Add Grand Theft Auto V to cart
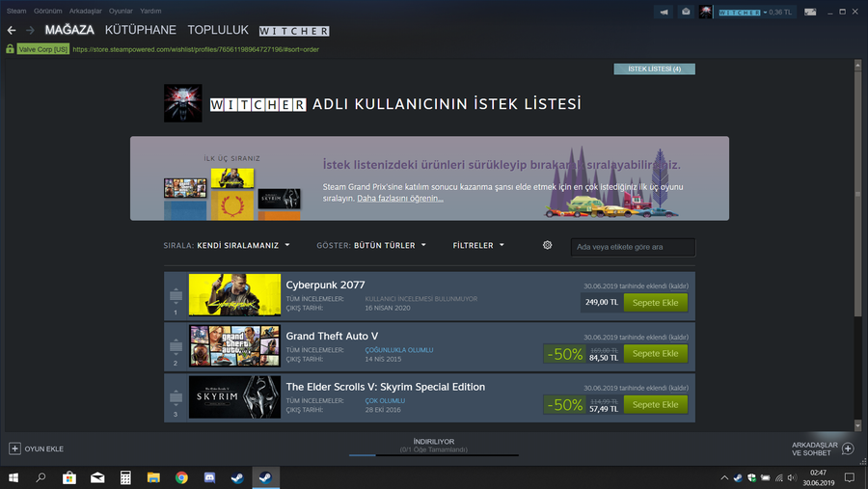Viewport: 868px width, 489px height. 656,353
